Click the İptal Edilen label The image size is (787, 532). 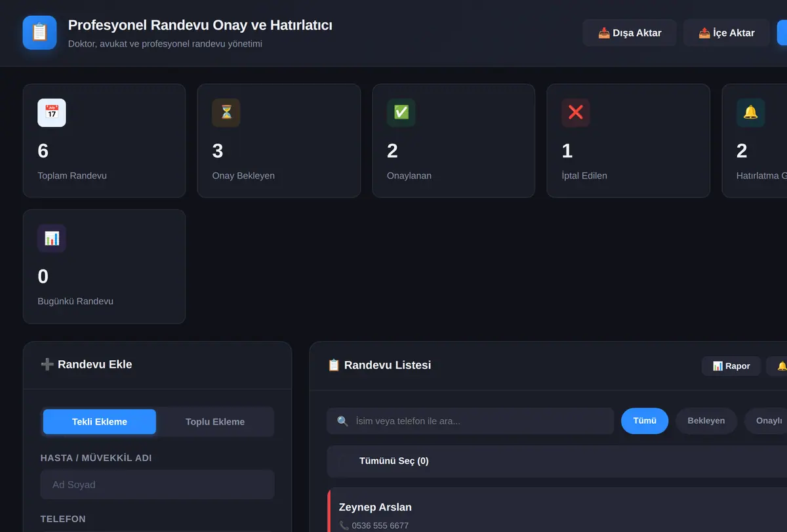coord(584,176)
